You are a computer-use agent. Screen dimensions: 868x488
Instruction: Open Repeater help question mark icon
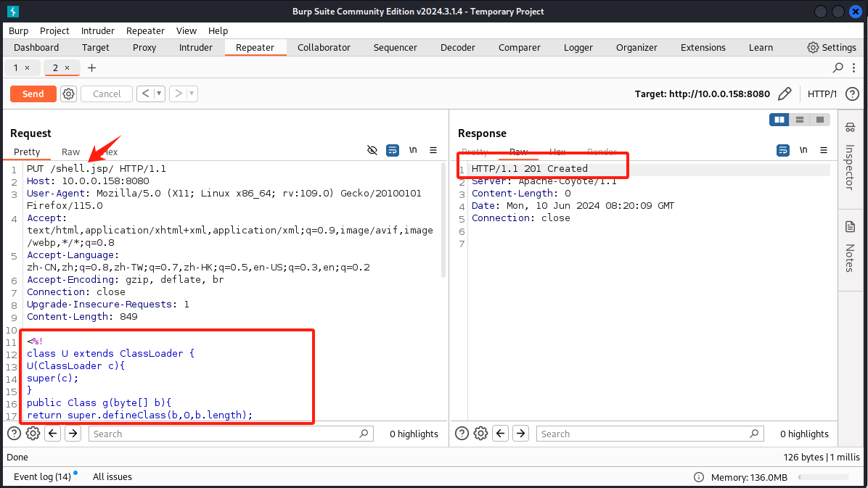[x=853, y=94]
